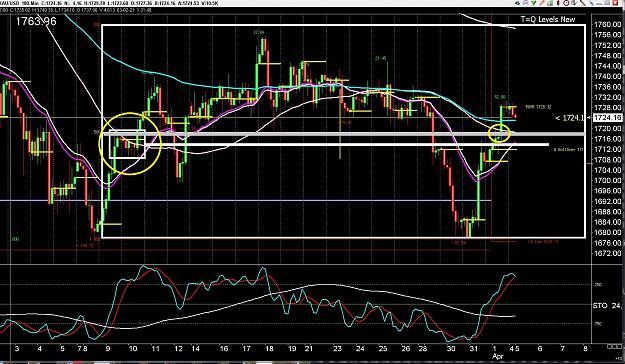This screenshot has height=364, width=625.
Task: Click date 25 on the time axis
Action: [x=383, y=349]
